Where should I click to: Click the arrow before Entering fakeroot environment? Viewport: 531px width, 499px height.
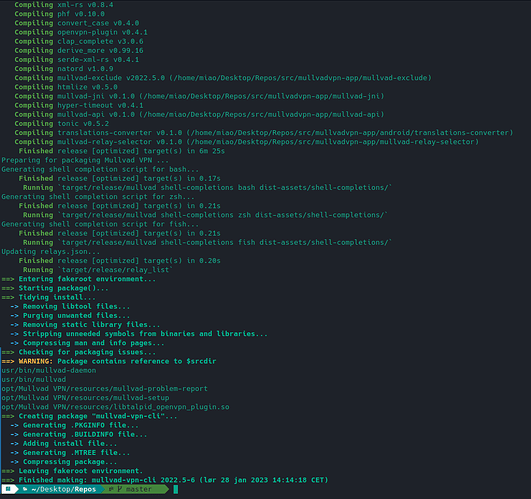pyautogui.click(x=8, y=279)
